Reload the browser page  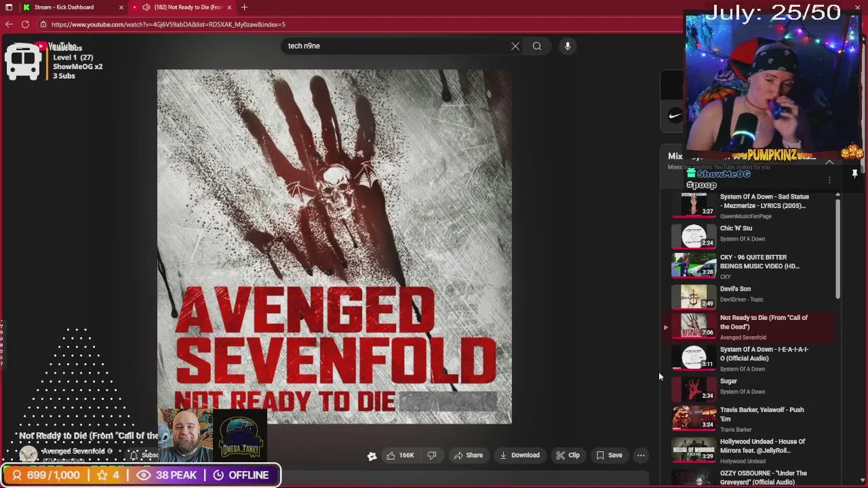coord(25,24)
